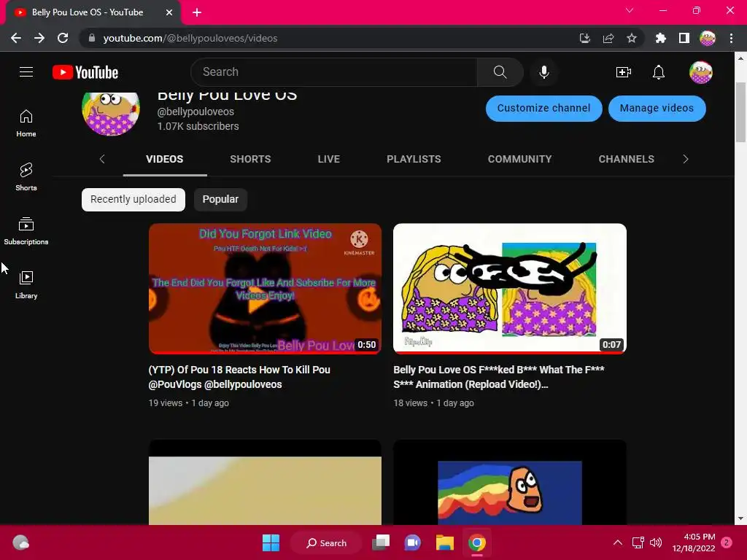747x560 pixels.
Task: Open the Windows Start menu
Action: (x=271, y=542)
